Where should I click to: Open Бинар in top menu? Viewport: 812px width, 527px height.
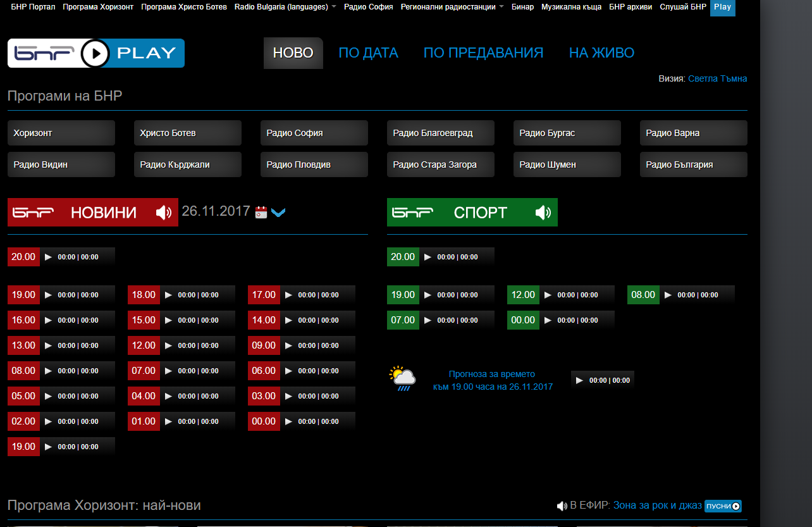[x=523, y=7]
